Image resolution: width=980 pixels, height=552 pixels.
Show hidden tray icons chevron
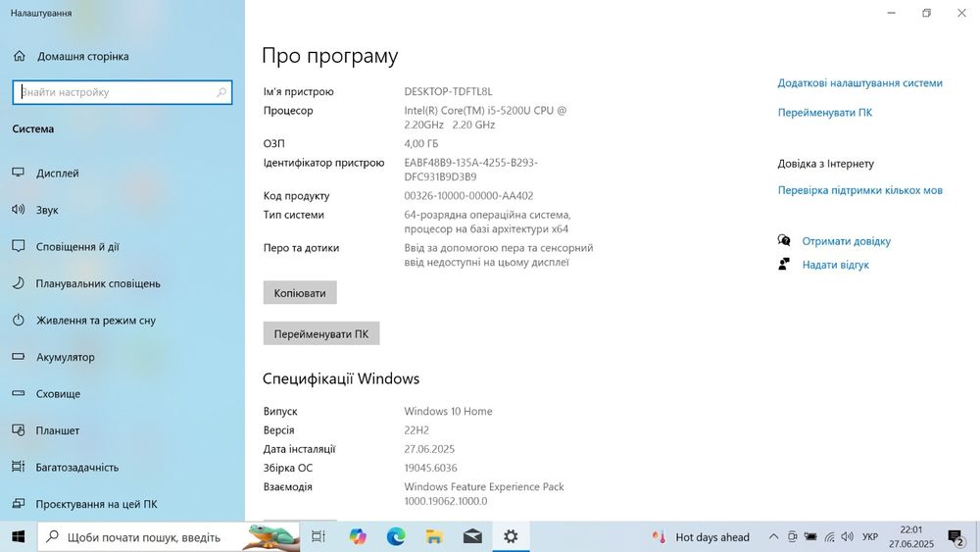coord(773,537)
